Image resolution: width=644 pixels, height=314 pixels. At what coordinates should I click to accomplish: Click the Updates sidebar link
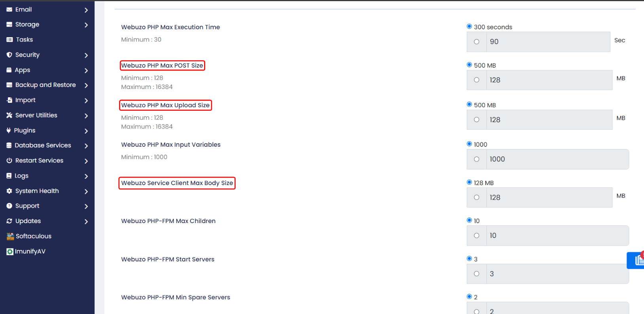(28, 221)
